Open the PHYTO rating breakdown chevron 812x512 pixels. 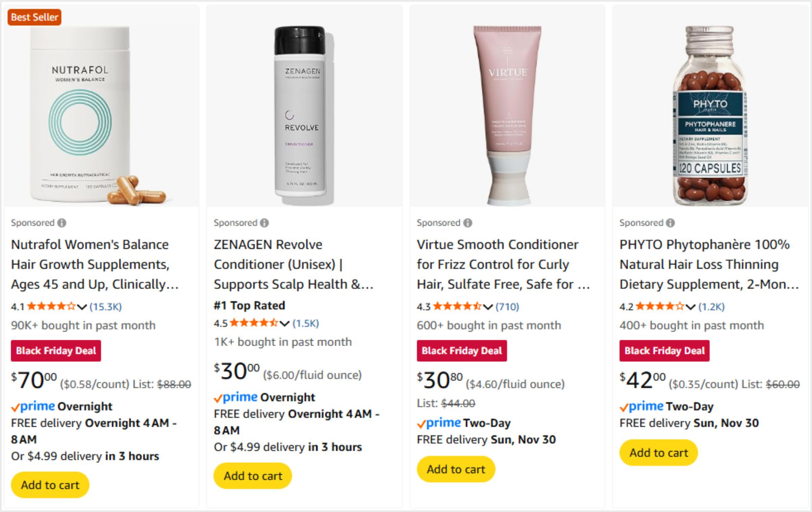point(691,307)
